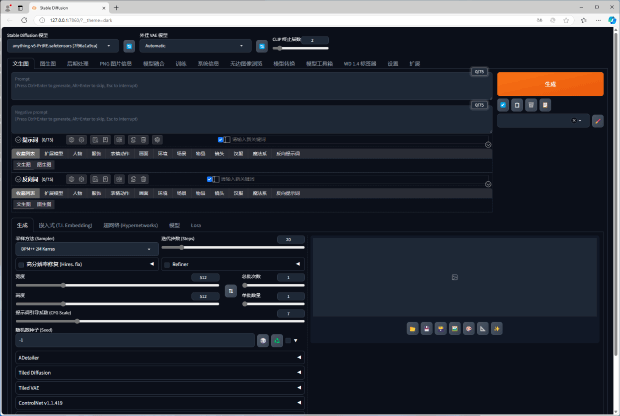Click into the Prompt text area

click(251, 86)
